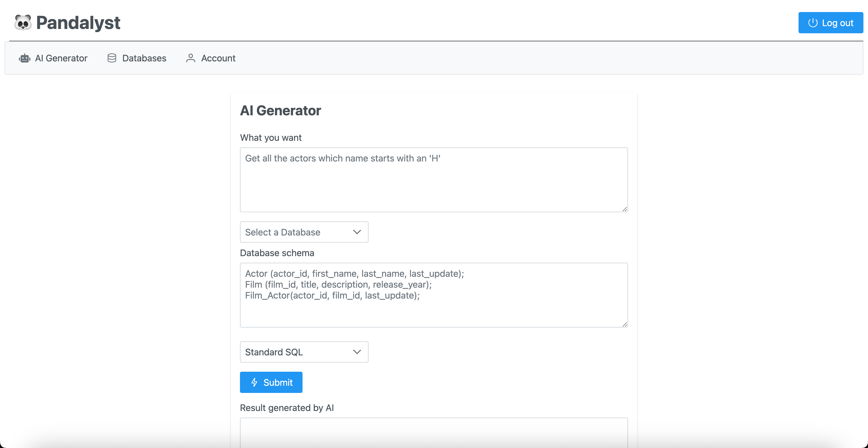The image size is (868, 448).
Task: Expand the Select a Database dropdown
Action: tap(304, 232)
